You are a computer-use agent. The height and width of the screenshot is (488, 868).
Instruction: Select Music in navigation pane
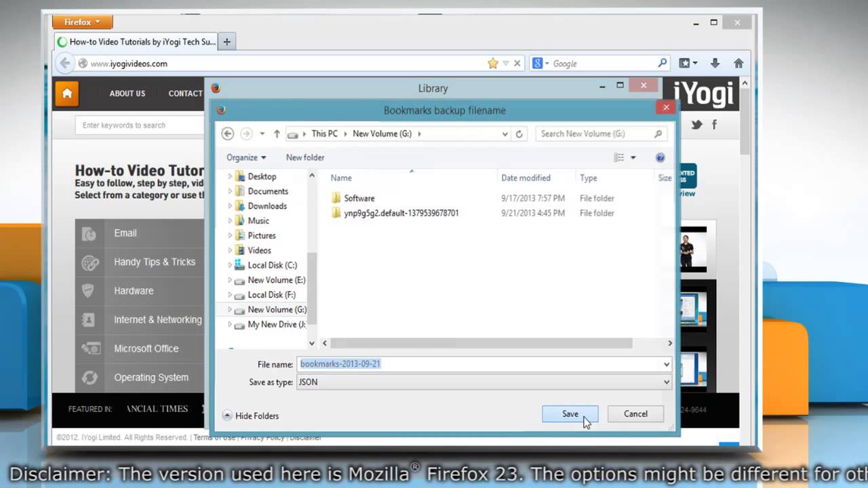(x=258, y=221)
